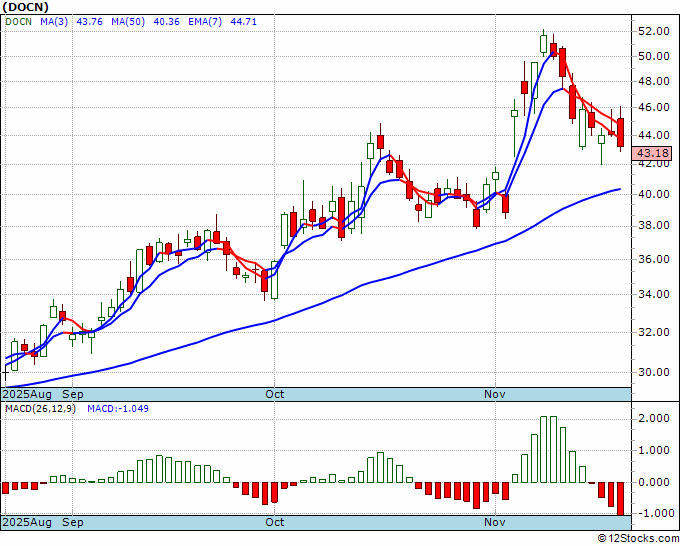Select the EMA(7) legend label
Viewport: 680px width, 546px height.
click(x=205, y=22)
